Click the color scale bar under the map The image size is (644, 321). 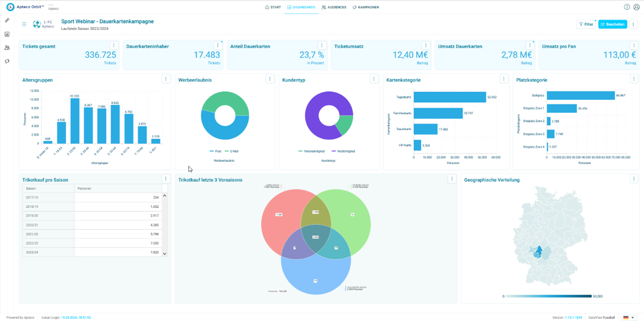point(549,296)
